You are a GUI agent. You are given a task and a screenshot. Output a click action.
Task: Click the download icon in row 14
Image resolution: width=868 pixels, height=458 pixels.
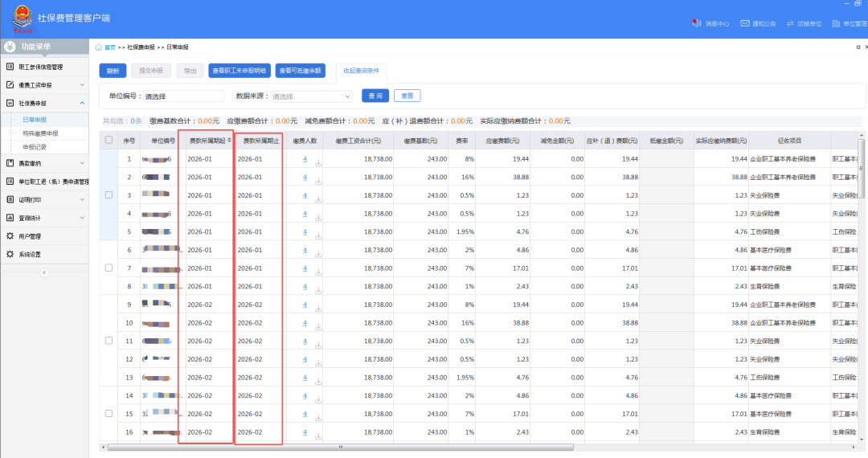[x=319, y=399]
